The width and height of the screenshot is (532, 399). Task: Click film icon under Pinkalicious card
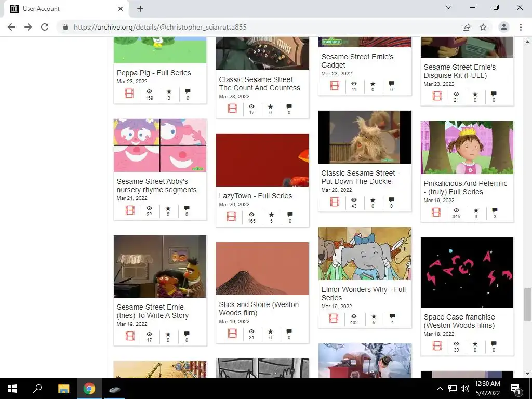click(436, 212)
